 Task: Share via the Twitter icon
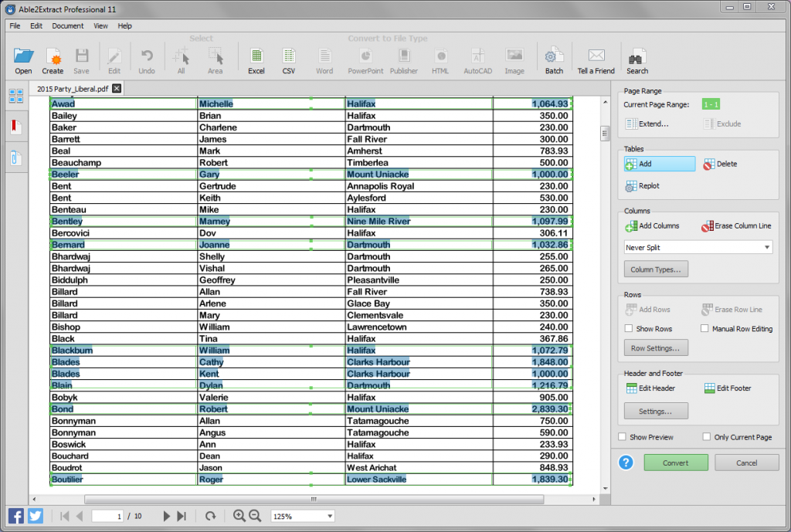tap(36, 516)
